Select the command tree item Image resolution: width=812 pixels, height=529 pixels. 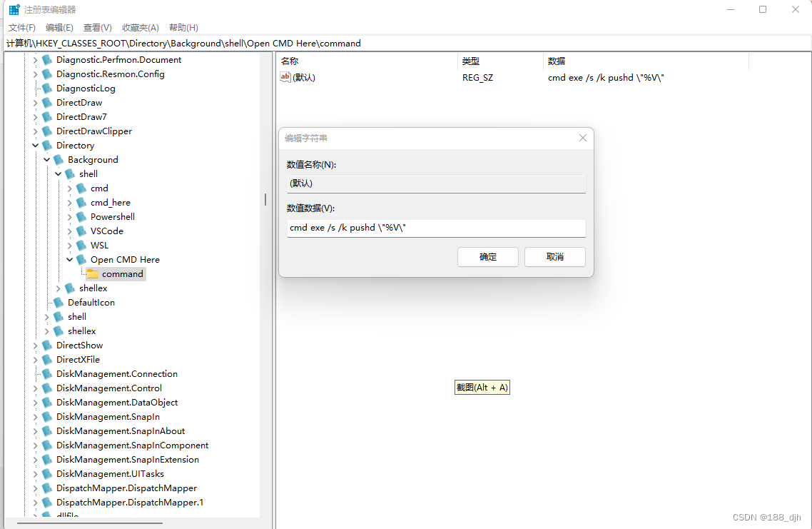tap(122, 273)
